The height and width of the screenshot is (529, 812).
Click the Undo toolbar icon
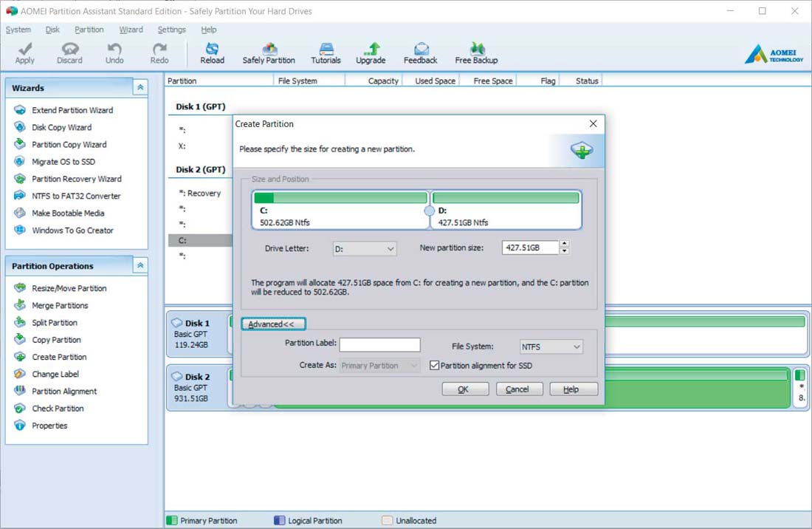tap(114, 53)
